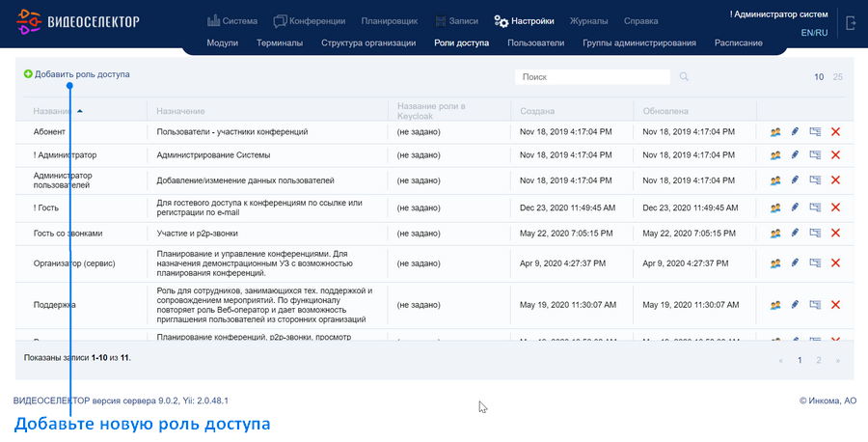
Task: Click the magnifier search icon
Action: tap(684, 76)
